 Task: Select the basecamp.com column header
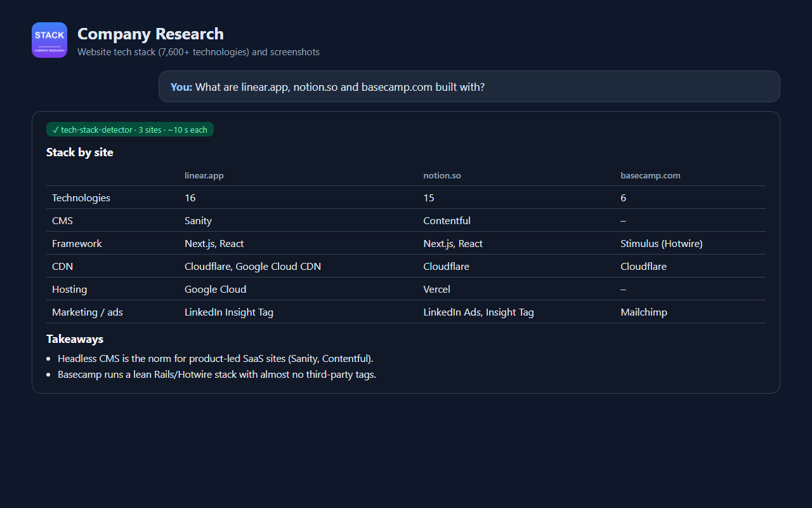coord(650,175)
